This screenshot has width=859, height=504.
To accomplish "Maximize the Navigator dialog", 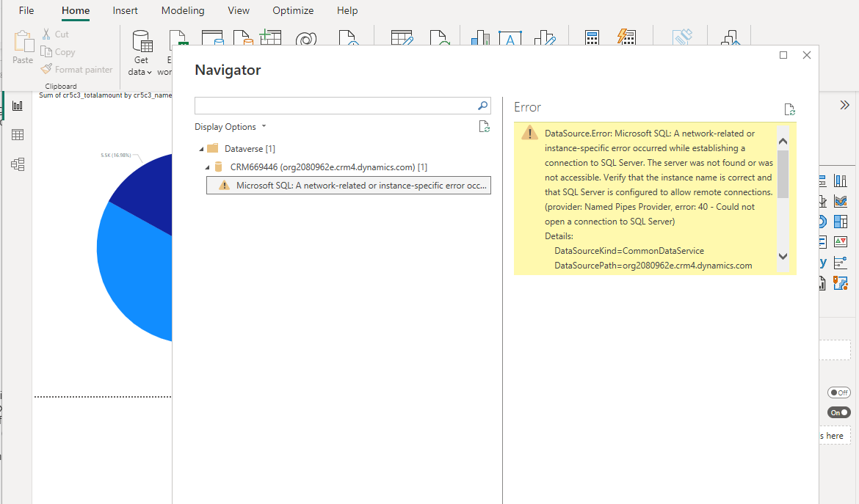I will click(x=783, y=55).
